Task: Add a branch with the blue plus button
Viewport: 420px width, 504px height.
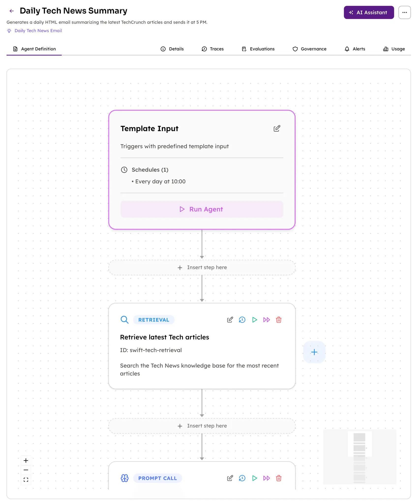Action: tap(314, 352)
